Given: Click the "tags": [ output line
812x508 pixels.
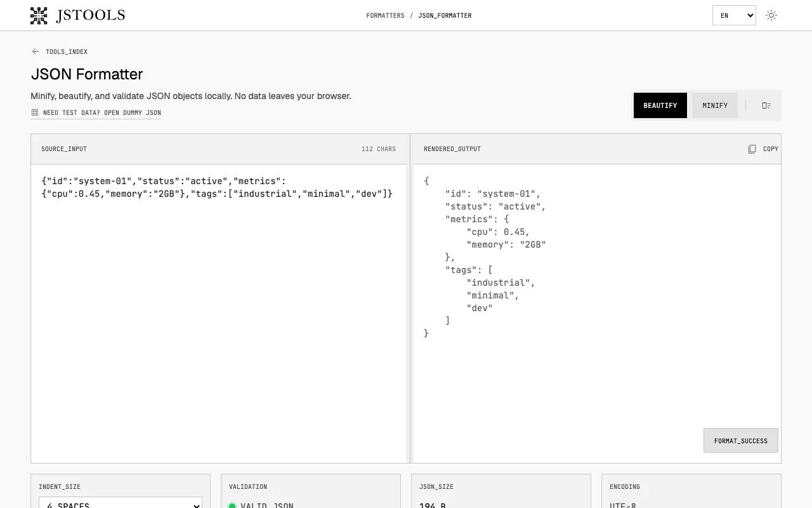Looking at the screenshot, I should coord(469,270).
